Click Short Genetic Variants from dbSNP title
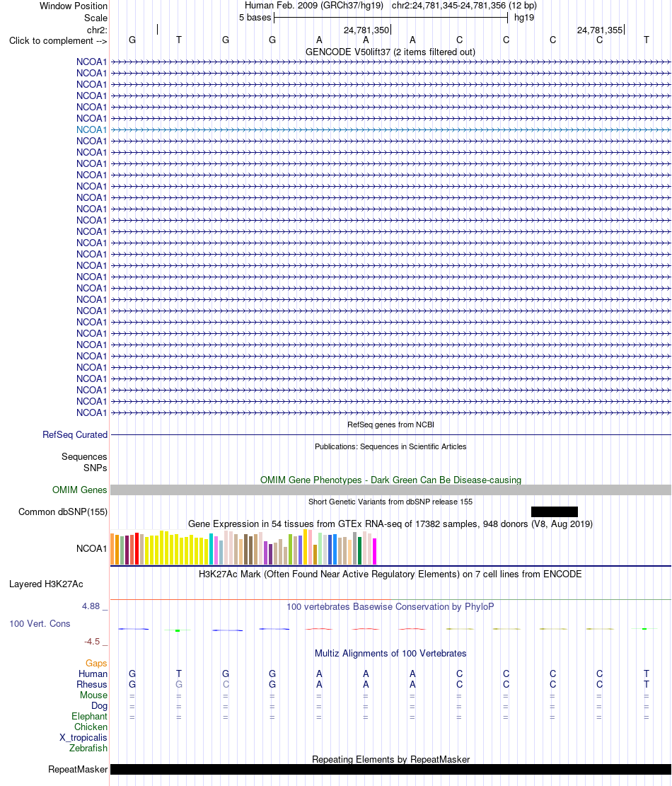The height and width of the screenshot is (786, 672). [390, 502]
